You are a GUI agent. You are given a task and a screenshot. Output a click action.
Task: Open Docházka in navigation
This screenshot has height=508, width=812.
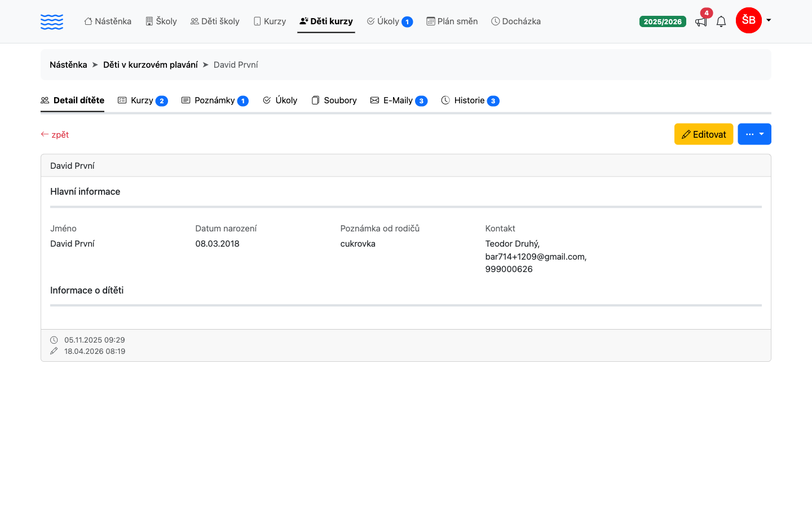click(x=516, y=21)
